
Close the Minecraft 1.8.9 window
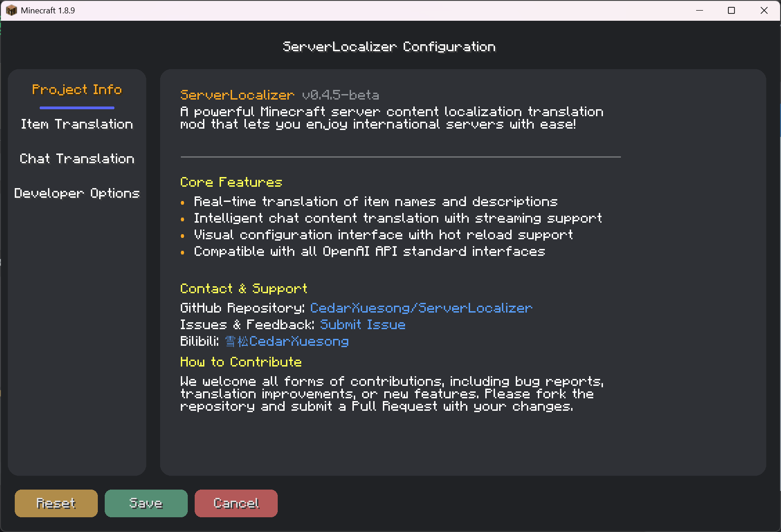point(764,10)
